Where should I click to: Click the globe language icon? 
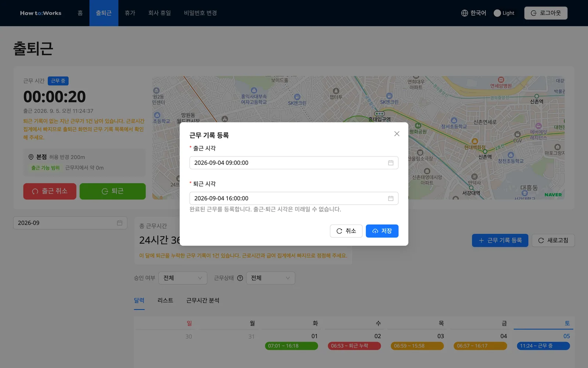point(465,13)
